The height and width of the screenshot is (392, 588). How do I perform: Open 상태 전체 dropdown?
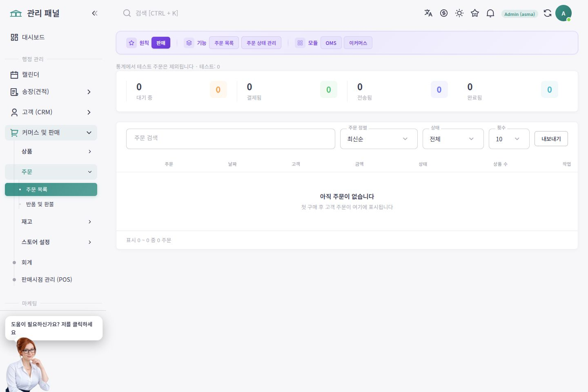453,139
